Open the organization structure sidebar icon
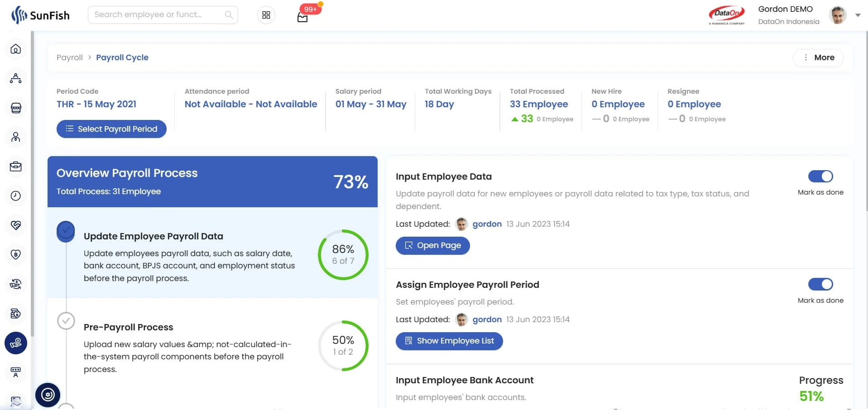 16,78
